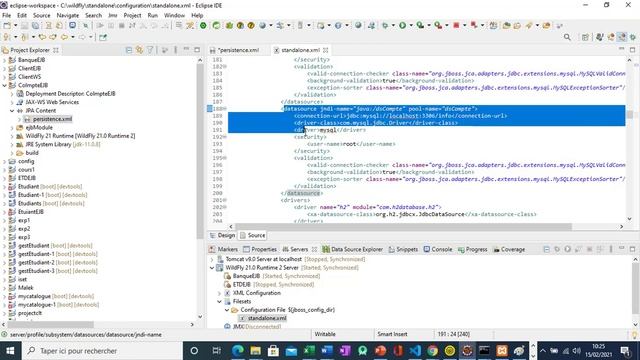Click the green Run button icon

point(402,25)
